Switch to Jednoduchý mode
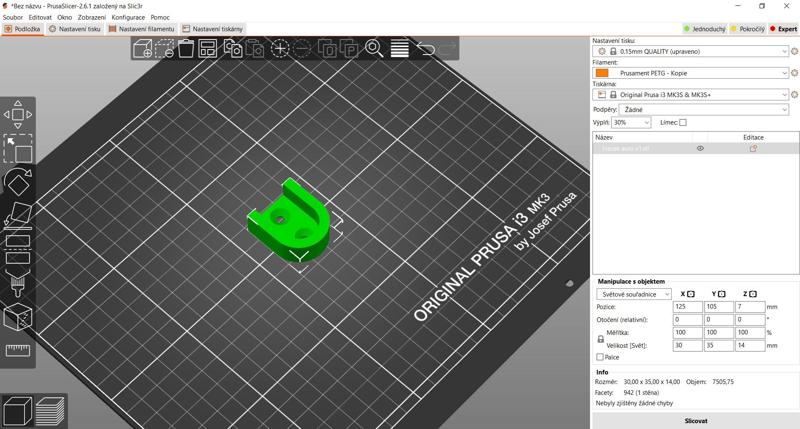 point(705,29)
